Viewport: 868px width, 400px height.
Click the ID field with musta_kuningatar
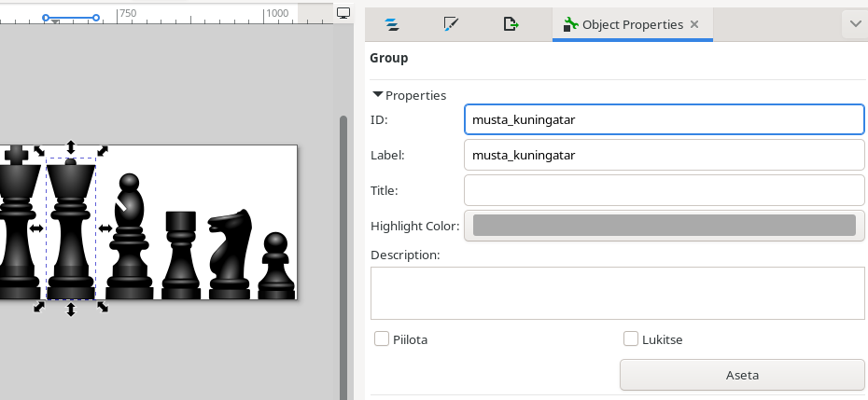coord(664,119)
